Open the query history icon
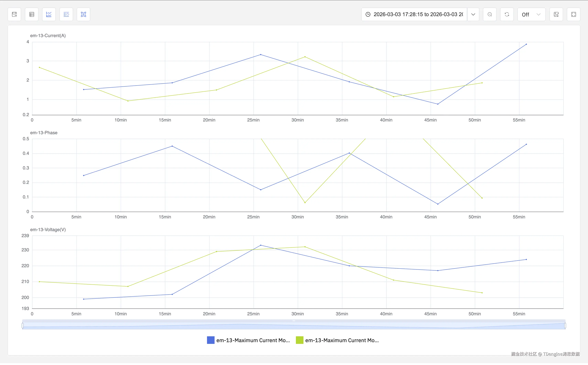 (66, 14)
